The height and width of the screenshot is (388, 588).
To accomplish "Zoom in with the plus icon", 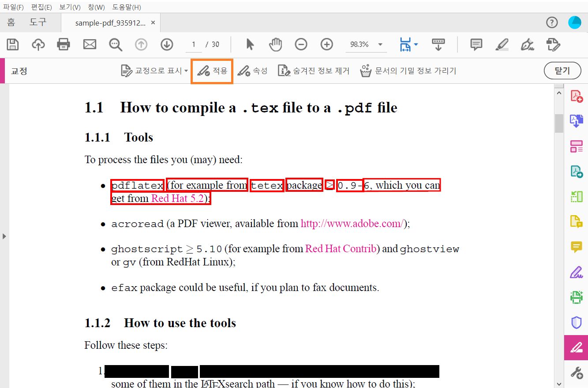I will 326,44.
